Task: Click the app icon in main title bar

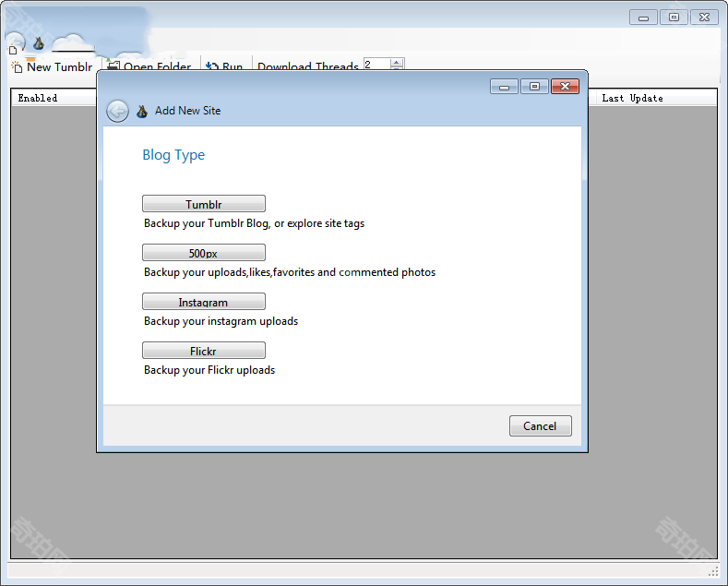Action: coord(39,43)
